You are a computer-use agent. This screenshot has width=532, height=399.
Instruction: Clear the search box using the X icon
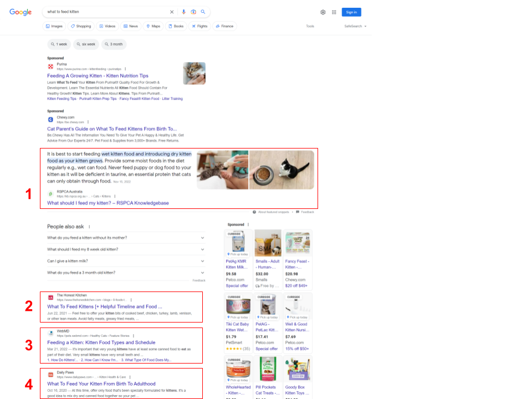(x=171, y=12)
